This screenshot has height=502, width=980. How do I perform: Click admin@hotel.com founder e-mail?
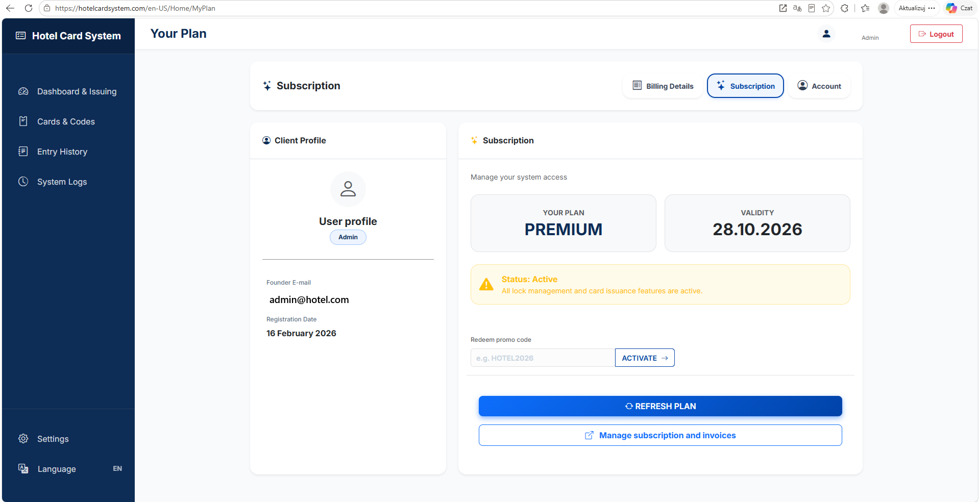coord(309,300)
